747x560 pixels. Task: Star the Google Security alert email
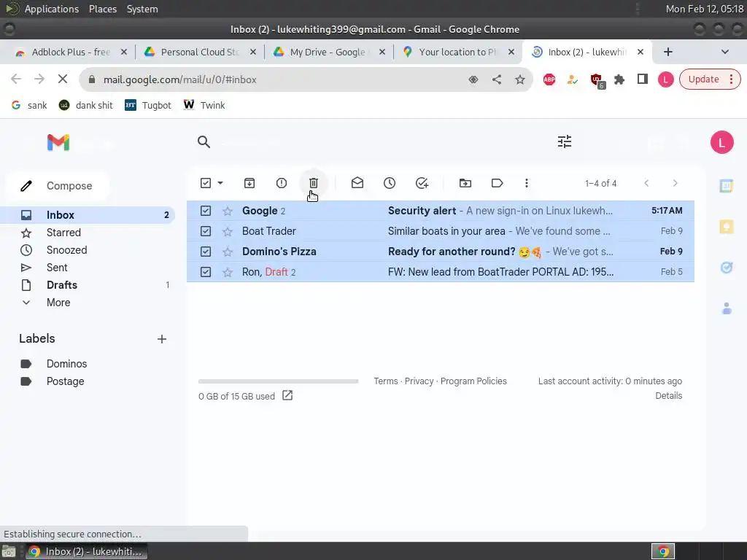[228, 211]
